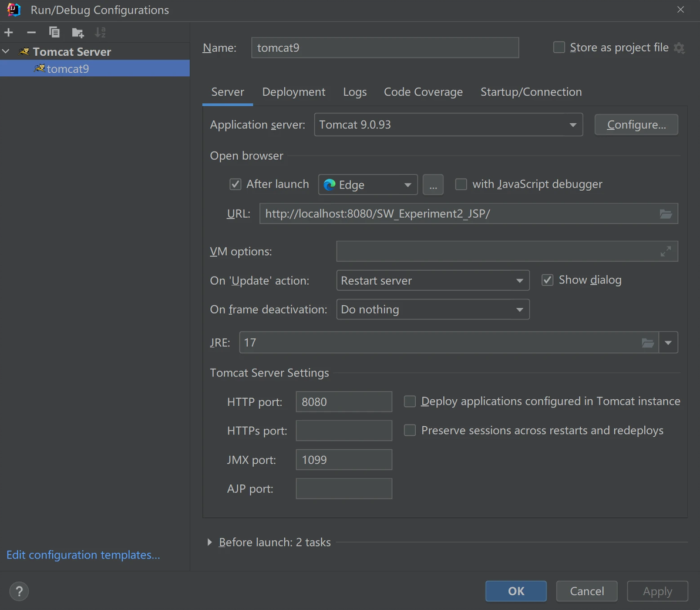The width and height of the screenshot is (700, 610).
Task: Click the Edge browser icon in the dropdown
Action: (329, 185)
